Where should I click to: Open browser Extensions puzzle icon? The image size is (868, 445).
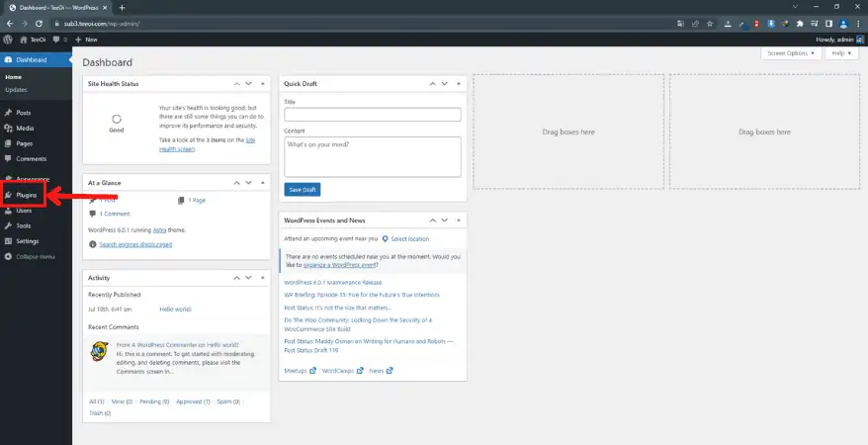[x=800, y=24]
